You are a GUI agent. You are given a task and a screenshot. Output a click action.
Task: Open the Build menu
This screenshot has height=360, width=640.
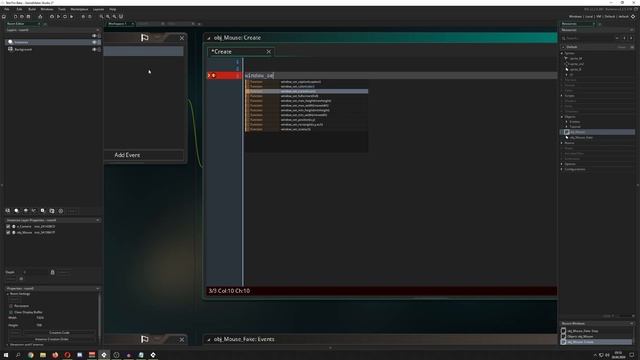coord(32,9)
